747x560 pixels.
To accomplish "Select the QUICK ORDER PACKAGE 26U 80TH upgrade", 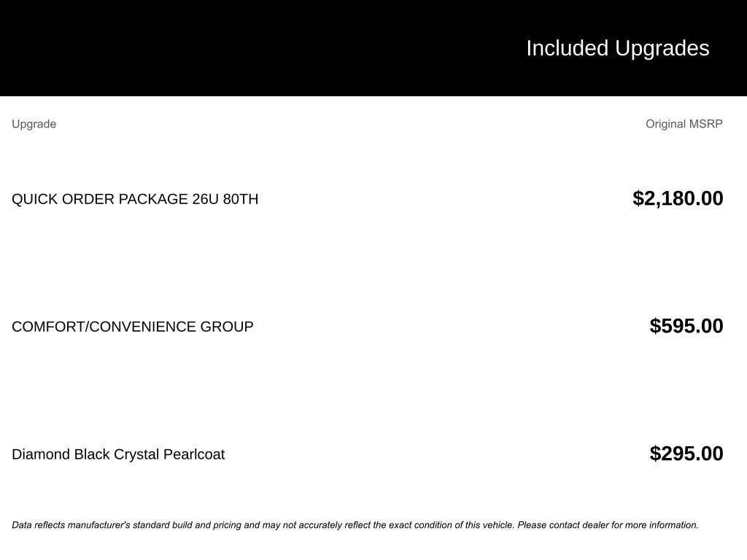I will (135, 199).
